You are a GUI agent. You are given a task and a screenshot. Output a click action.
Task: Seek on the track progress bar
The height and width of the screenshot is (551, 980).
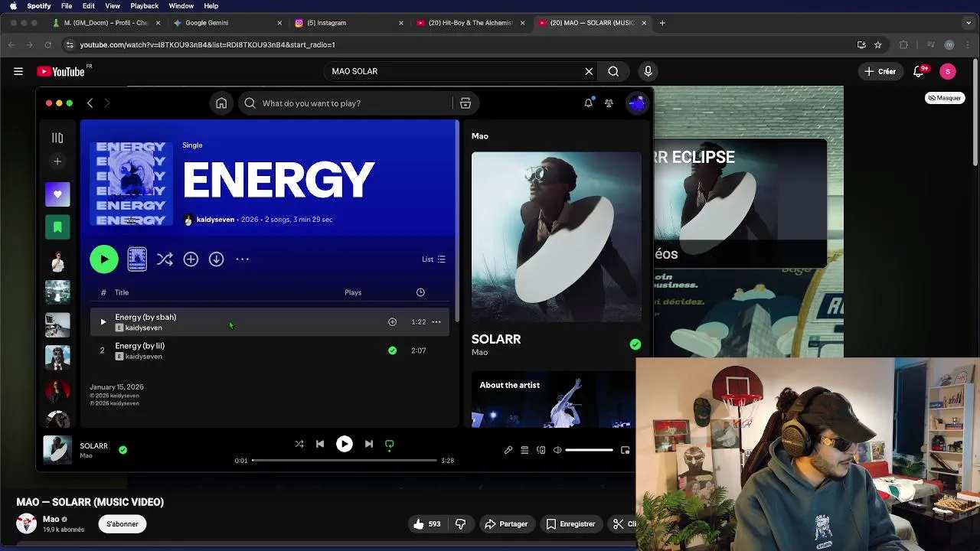(345, 461)
